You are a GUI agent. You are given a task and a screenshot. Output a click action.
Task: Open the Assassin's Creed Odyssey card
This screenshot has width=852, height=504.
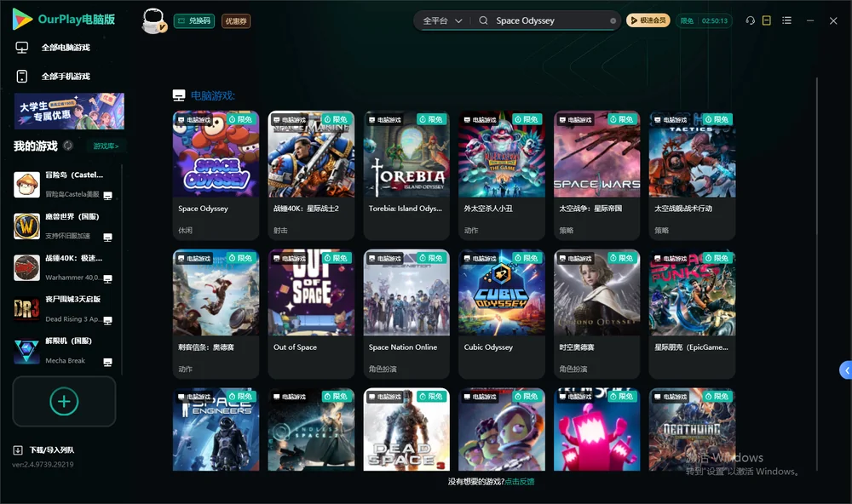[x=216, y=314]
